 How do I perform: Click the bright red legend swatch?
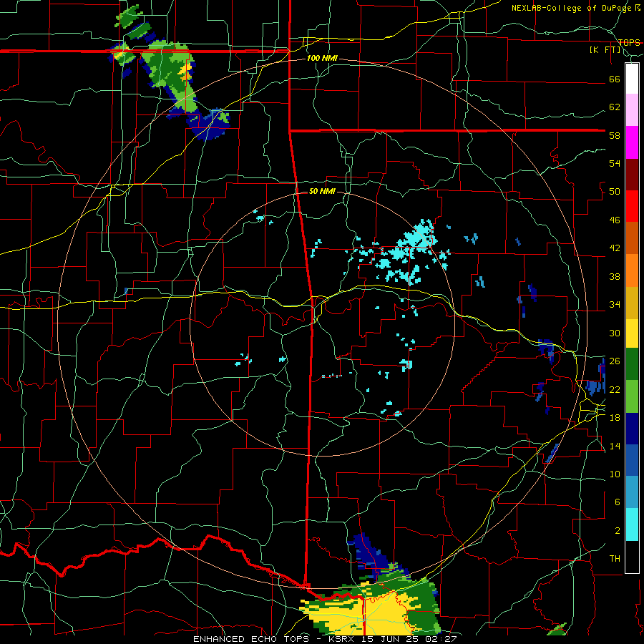[x=632, y=206]
